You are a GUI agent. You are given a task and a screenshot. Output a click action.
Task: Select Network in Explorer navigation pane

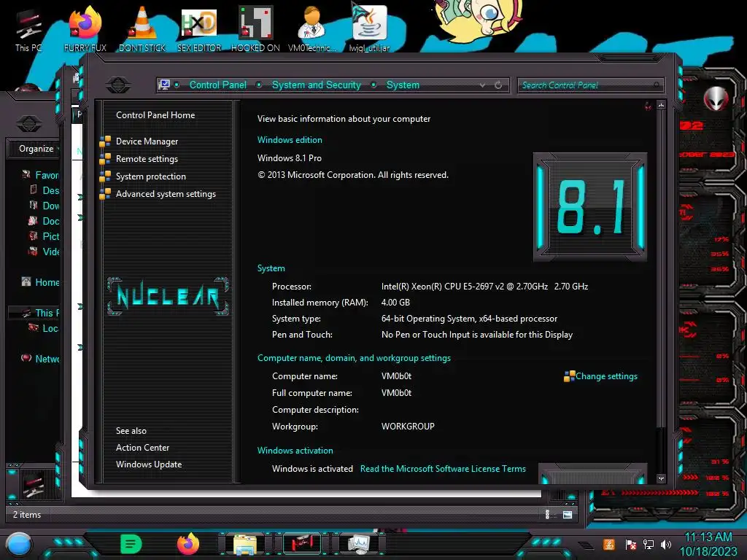pos(41,359)
